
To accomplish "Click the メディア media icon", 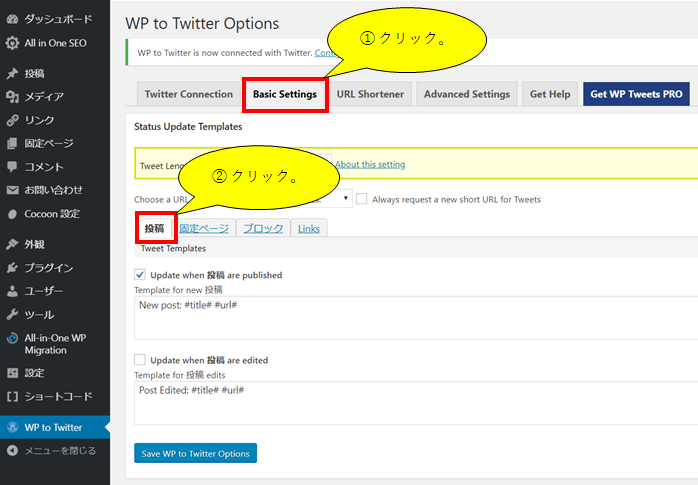I will pyautogui.click(x=12, y=97).
